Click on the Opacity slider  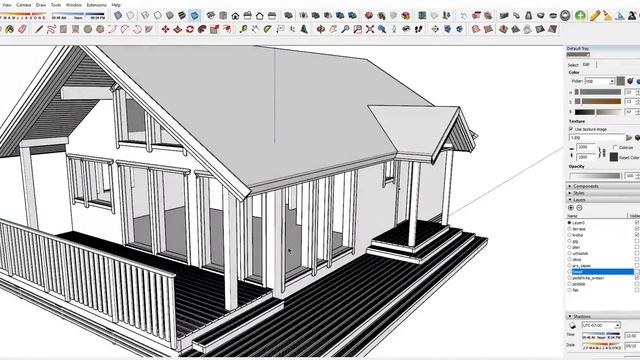tap(595, 176)
